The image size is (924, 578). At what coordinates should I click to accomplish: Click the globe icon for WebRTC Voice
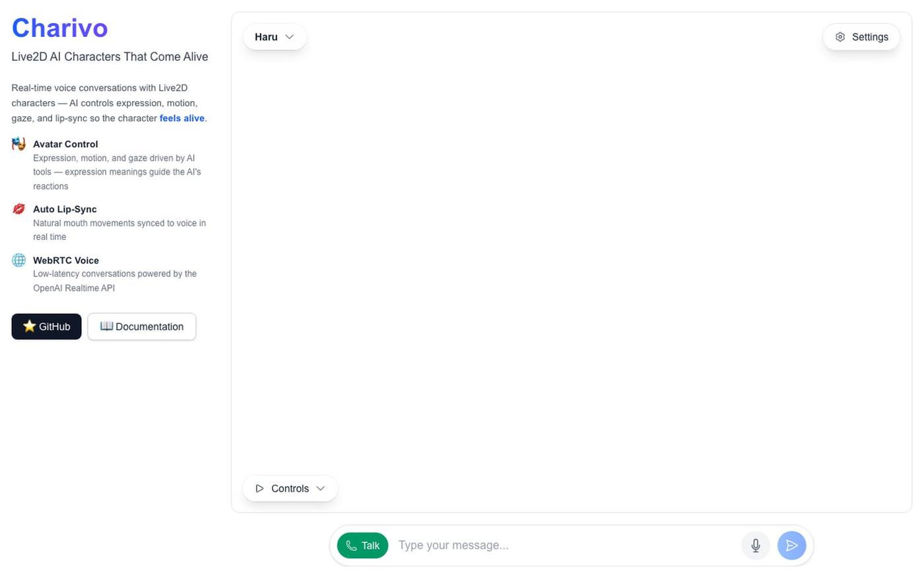(x=18, y=260)
